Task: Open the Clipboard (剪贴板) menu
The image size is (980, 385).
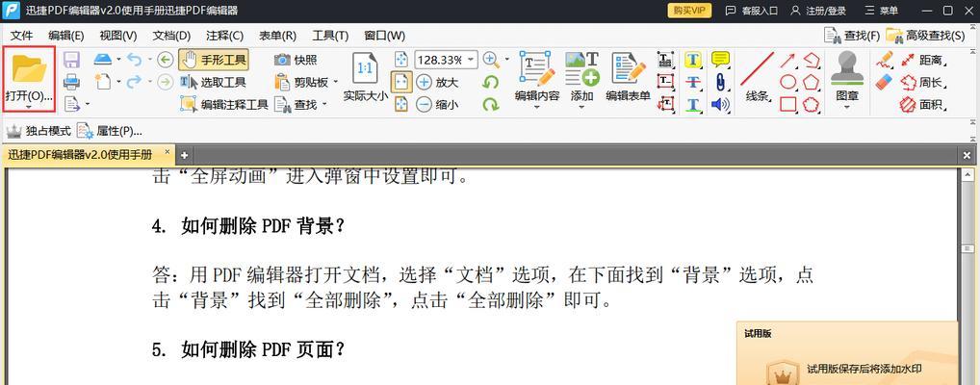Action: (306, 82)
